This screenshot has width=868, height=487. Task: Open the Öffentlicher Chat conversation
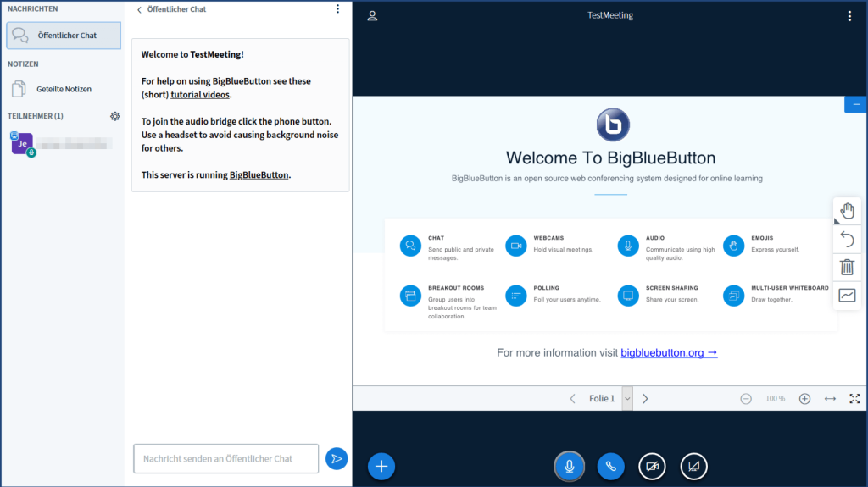click(x=64, y=36)
